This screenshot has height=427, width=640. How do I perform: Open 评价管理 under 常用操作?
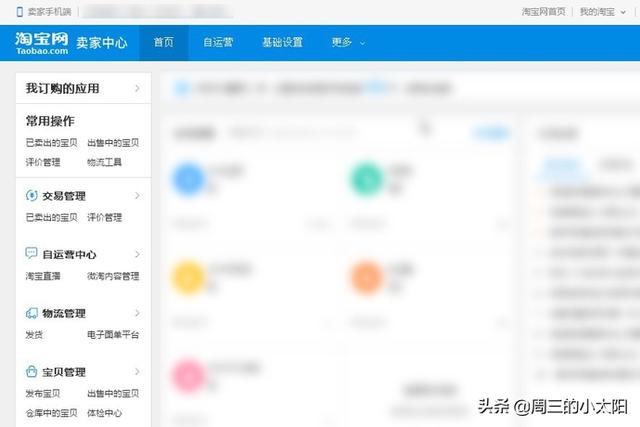point(43,162)
